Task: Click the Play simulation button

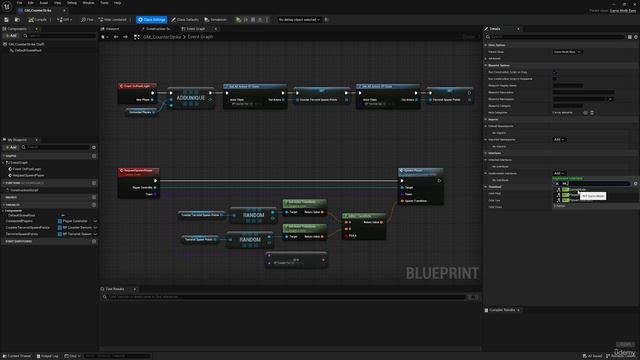Action: 238,20
